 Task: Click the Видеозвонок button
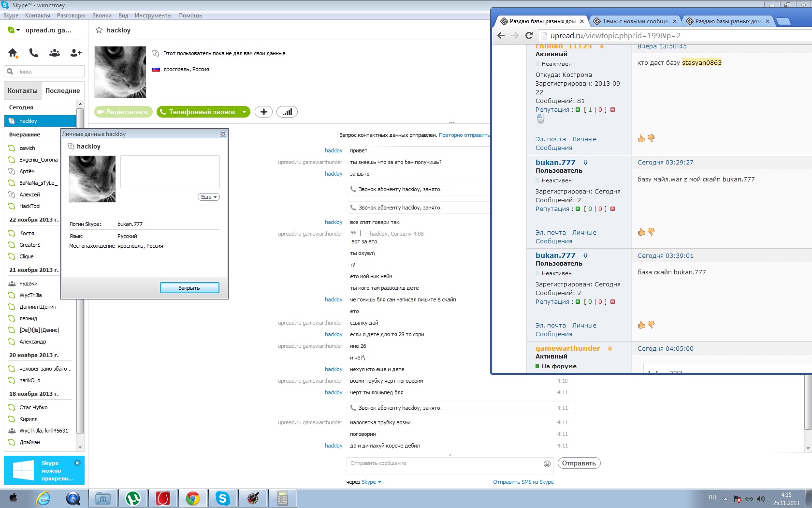point(123,112)
